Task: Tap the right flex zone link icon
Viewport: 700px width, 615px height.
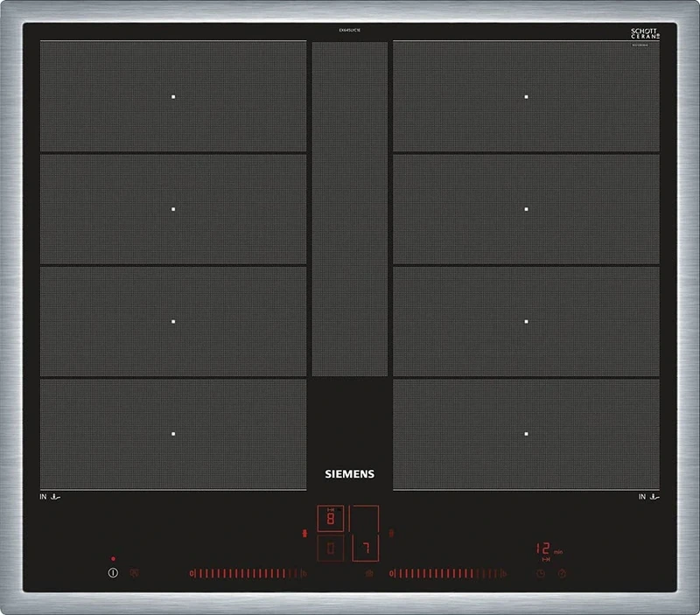Action: point(391,533)
